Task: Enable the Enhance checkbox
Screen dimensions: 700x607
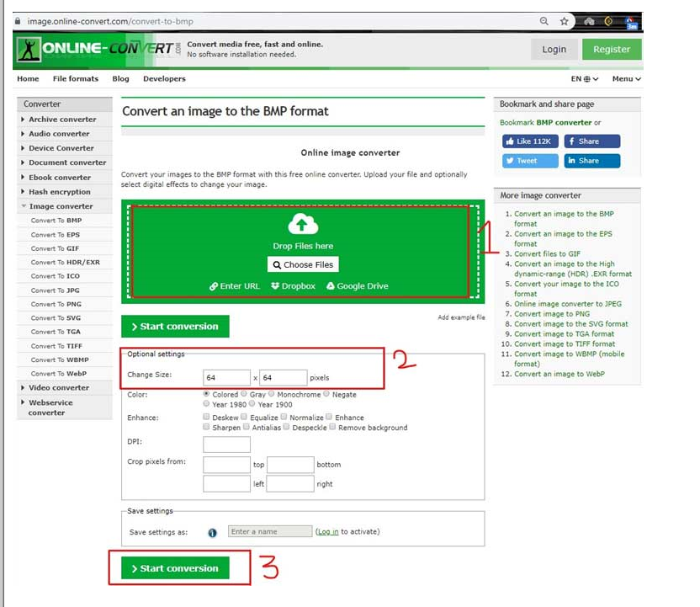Action: [x=329, y=417]
